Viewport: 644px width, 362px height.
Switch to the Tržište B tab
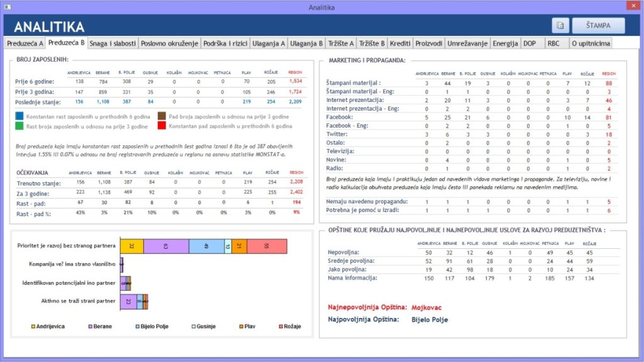point(372,43)
